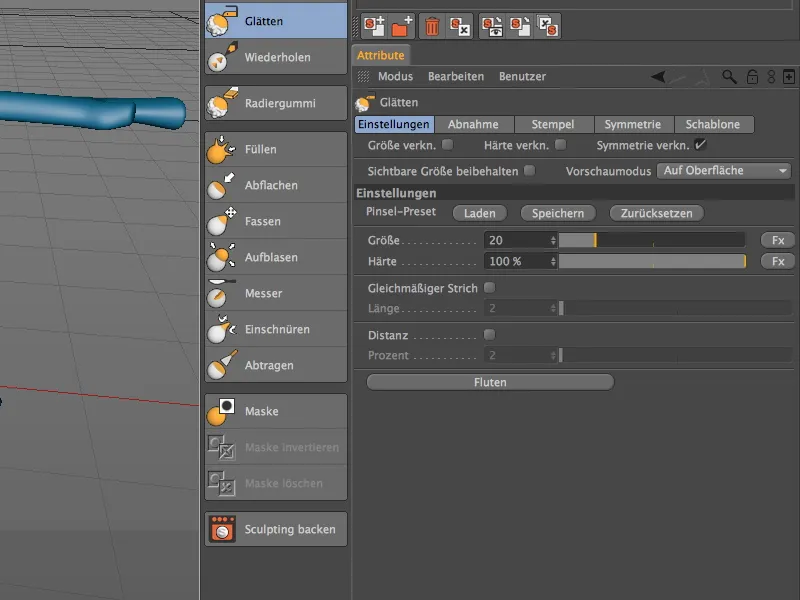Viewport: 800px width, 600px height.
Task: Select the Einschnüren pinch brush
Action: 276,329
